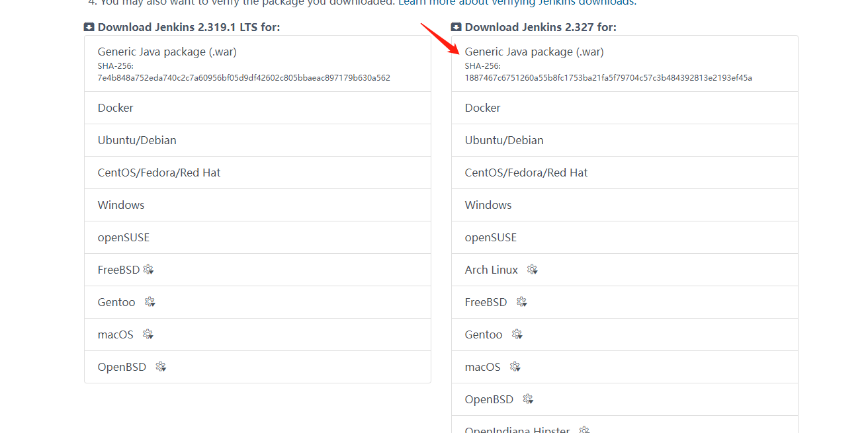This screenshot has width=868, height=433.
Task: Download weekly 2.327 Generic Java package (.war)
Action: pos(625,63)
